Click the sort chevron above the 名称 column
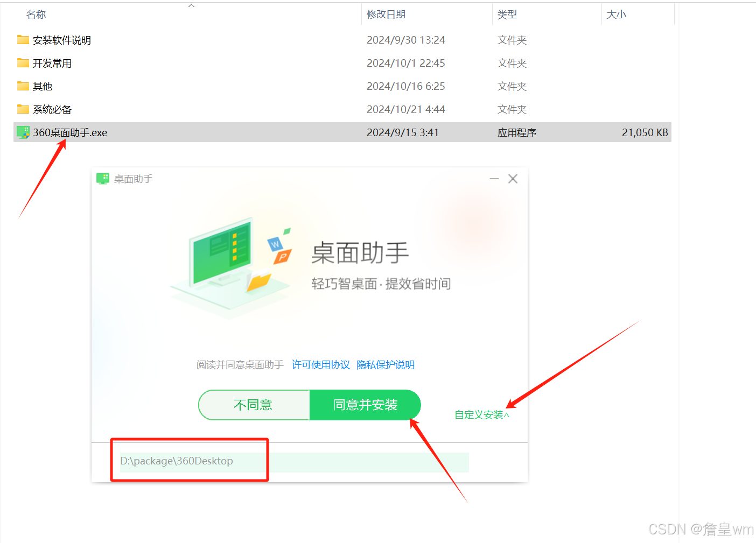Viewport: 756px width, 543px height. [191, 6]
